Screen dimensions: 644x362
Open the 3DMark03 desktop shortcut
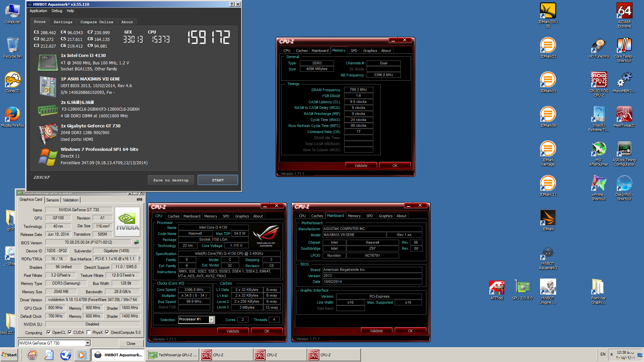tap(548, 48)
